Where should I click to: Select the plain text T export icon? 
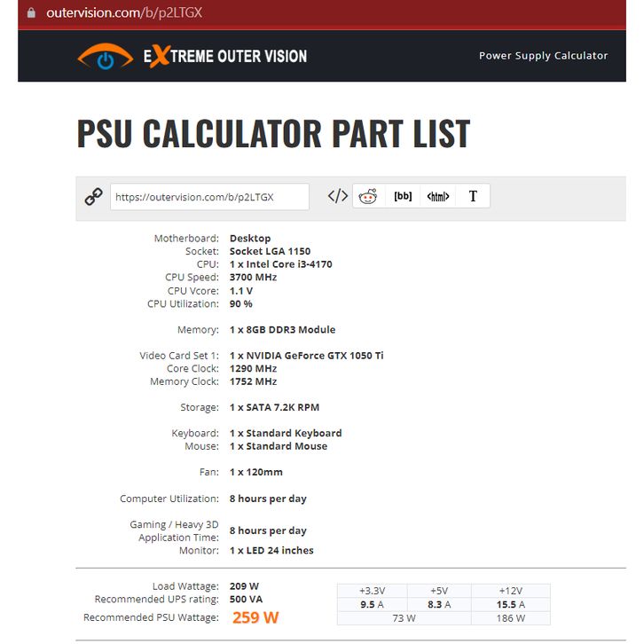473,196
